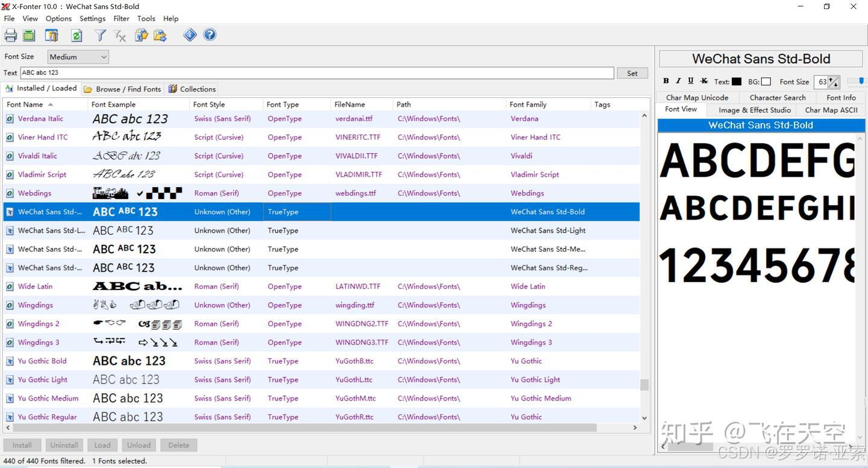Switch to the Character Search tab

(778, 98)
